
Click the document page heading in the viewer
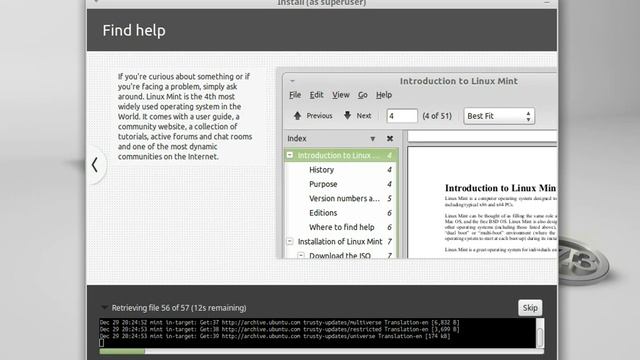501,188
